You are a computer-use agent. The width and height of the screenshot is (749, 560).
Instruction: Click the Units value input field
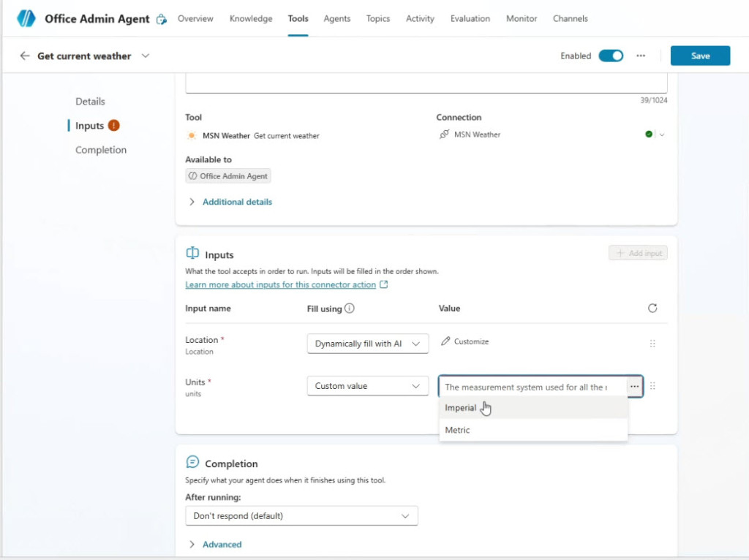click(532, 387)
